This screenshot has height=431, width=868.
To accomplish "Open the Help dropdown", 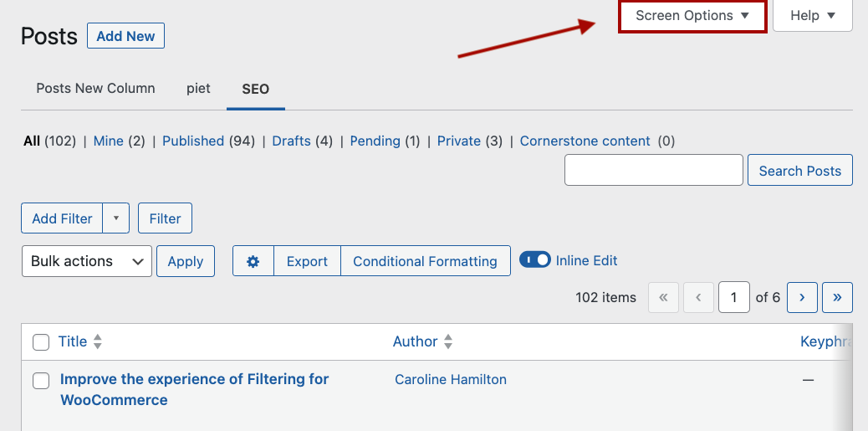I will (x=812, y=16).
